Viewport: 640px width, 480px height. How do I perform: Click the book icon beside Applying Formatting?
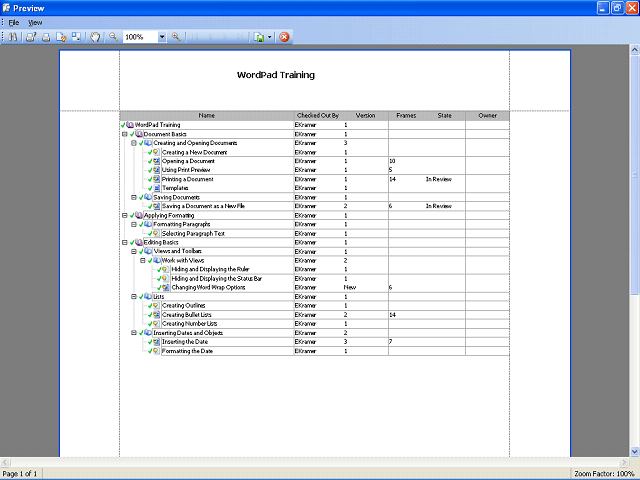[139, 215]
